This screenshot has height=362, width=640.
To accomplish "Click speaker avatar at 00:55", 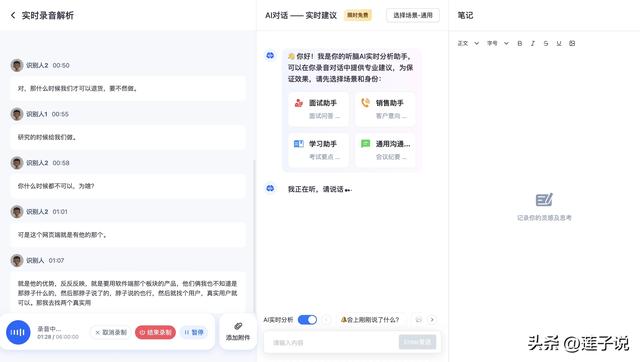I will click(x=17, y=114).
